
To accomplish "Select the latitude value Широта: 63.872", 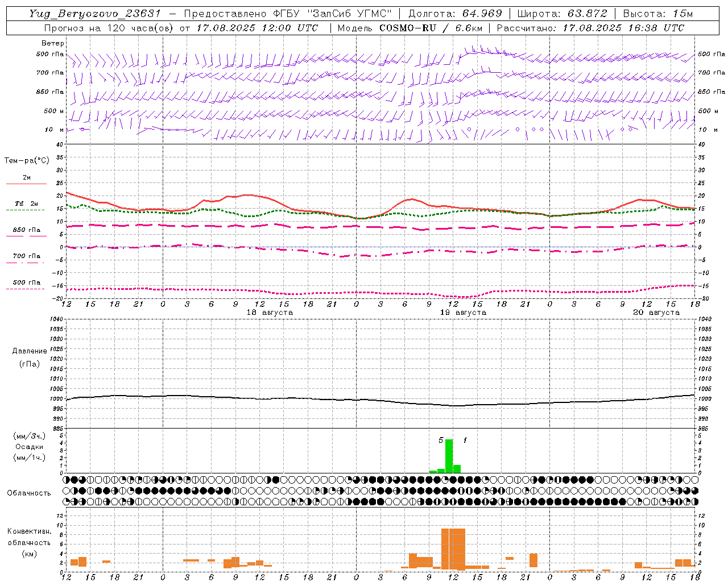I will point(562,14).
